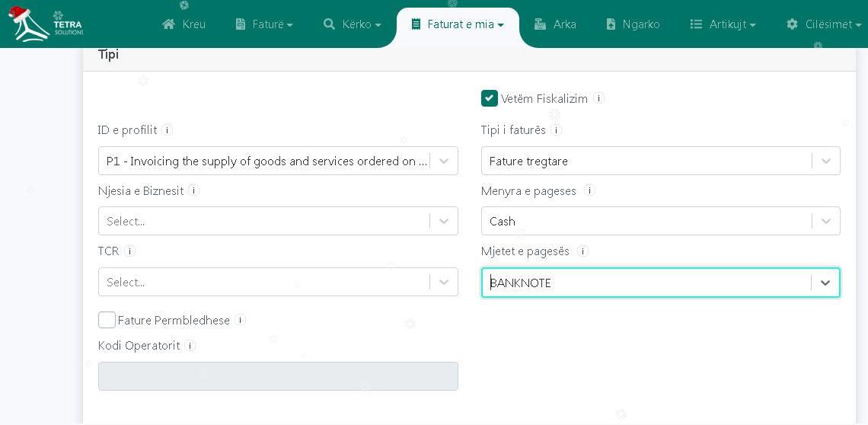The image size is (868, 425).
Task: Click the receipt icon beside Faturat e mia
Action: (416, 24)
